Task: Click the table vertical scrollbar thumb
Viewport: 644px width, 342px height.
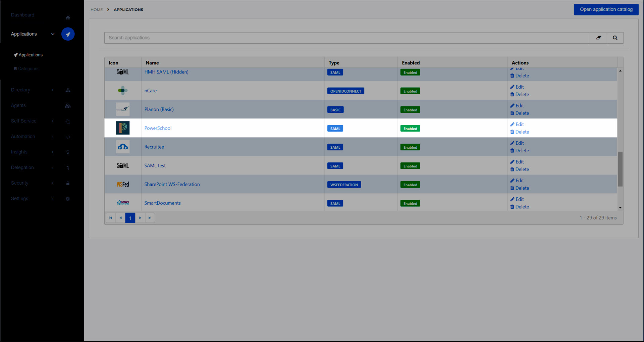Action: coord(620,169)
